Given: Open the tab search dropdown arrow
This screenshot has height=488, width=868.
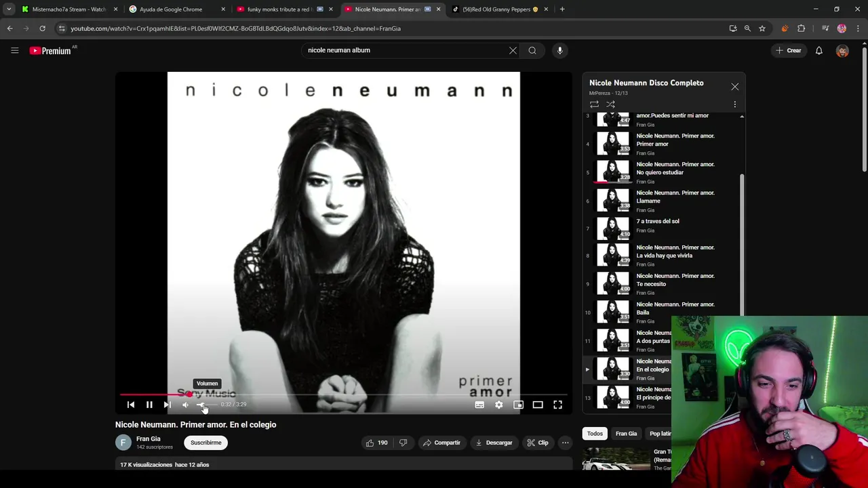Looking at the screenshot, I should 9,9.
